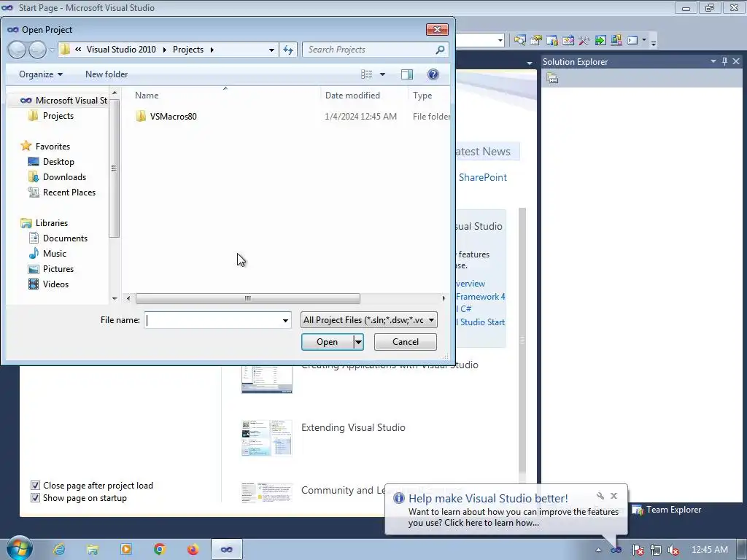Click notification balloon text to learn how
The image size is (747, 560).
pyautogui.click(x=513, y=517)
